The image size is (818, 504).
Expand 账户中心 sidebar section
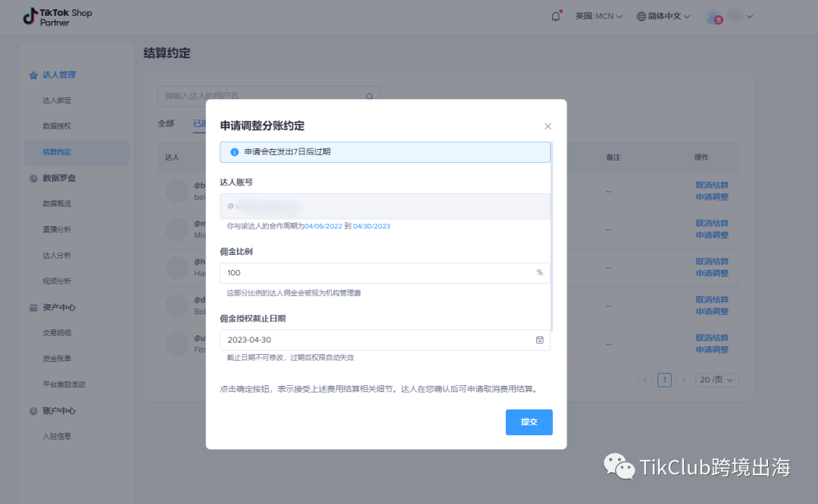click(59, 411)
